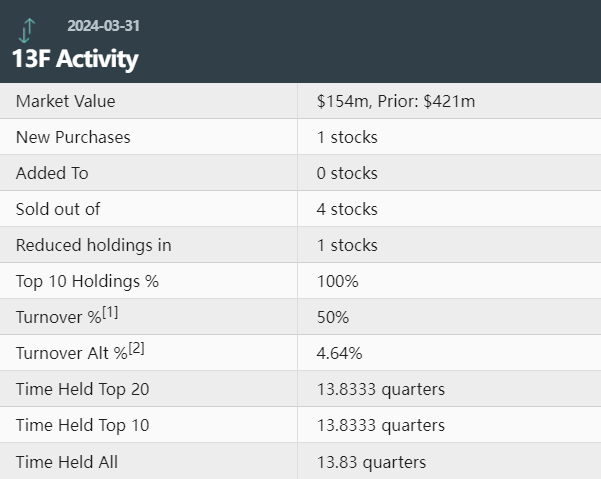Click the 13F Activity heading
This screenshot has height=479, width=601.
pos(75,58)
